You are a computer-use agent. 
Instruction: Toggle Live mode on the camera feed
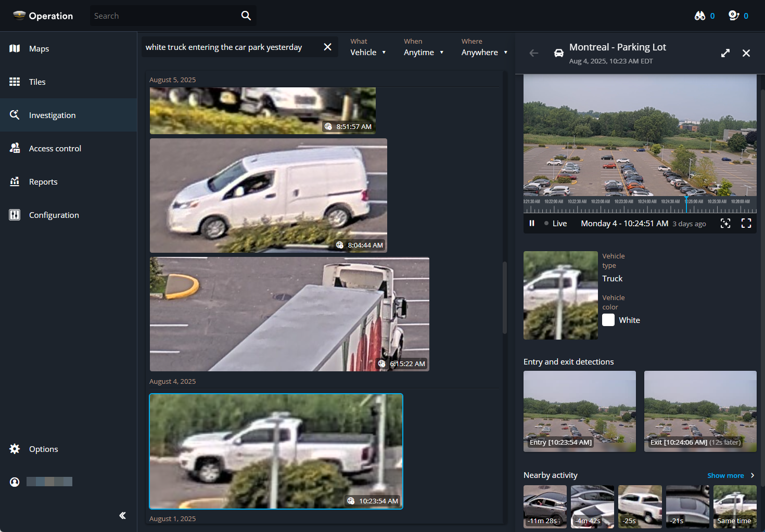pos(556,223)
